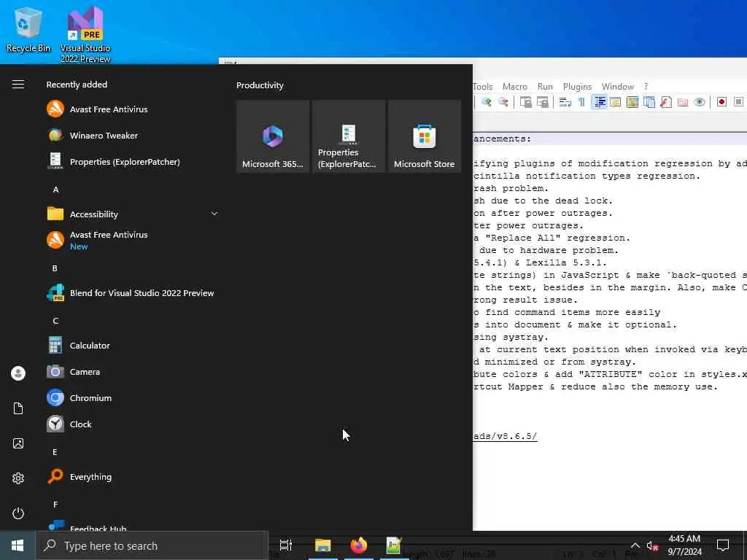This screenshot has height=560, width=747.
Task: Open the Tools menu in Notepad++
Action: 483,87
